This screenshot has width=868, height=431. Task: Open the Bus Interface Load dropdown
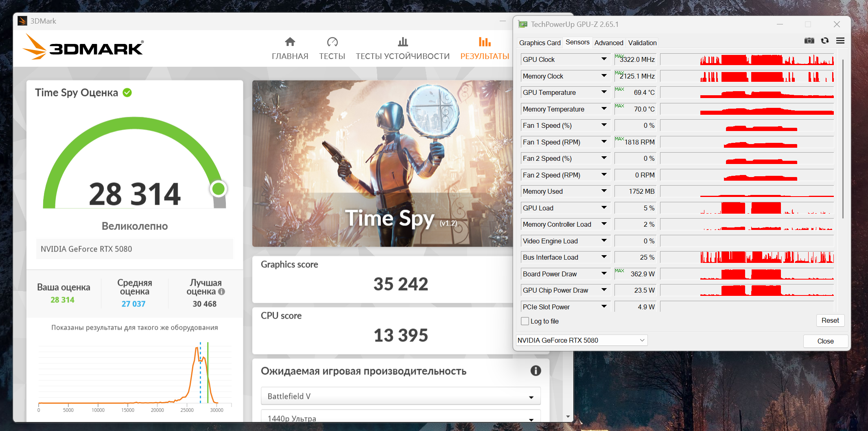(604, 257)
